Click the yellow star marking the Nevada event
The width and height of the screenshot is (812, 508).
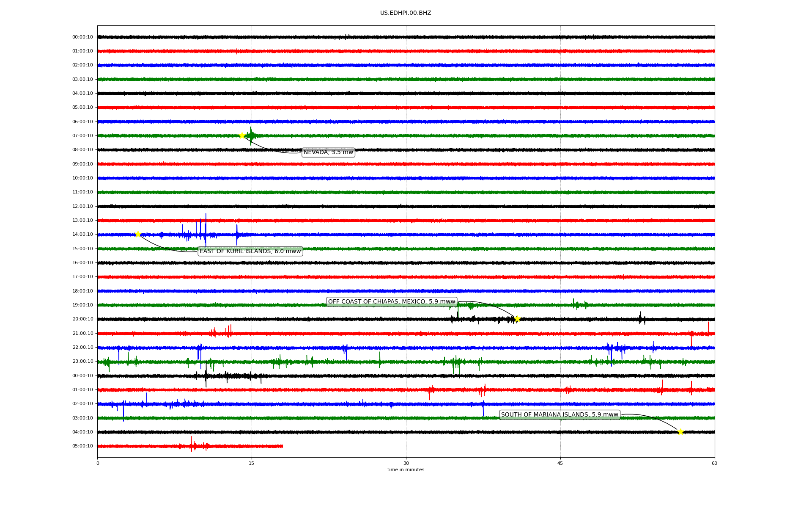click(242, 135)
